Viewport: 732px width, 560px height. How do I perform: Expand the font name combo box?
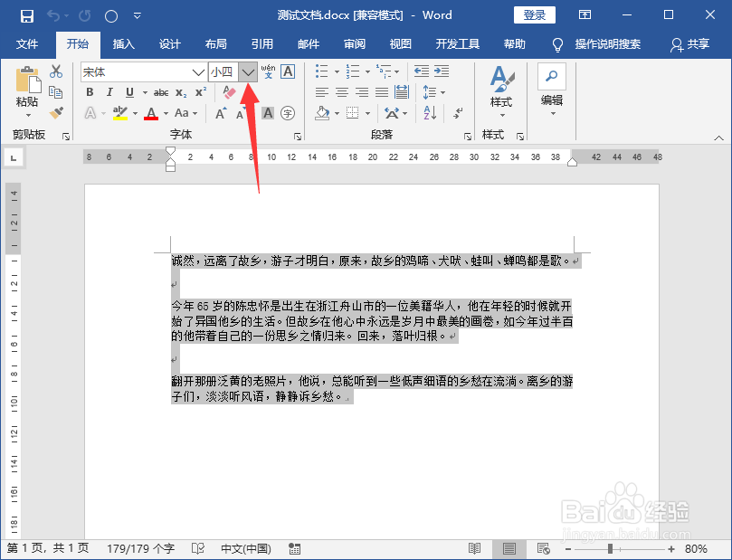197,71
